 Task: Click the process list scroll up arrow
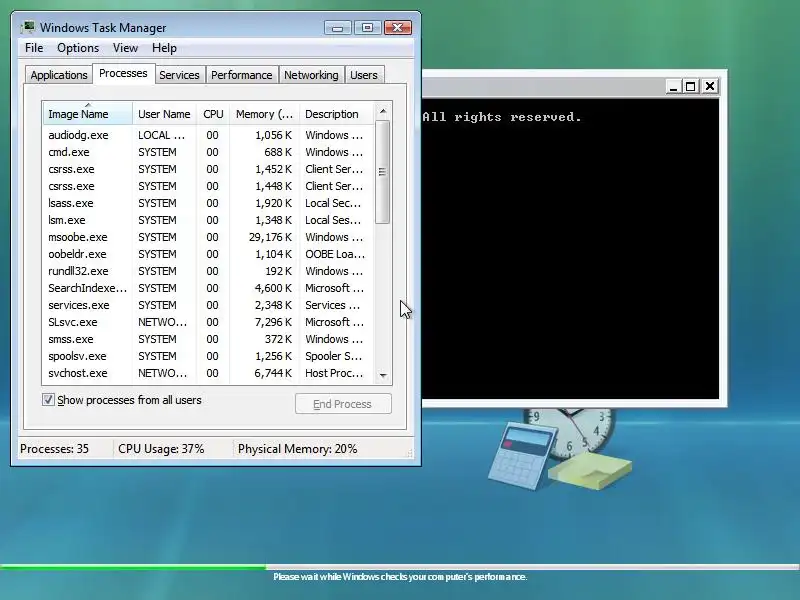383,111
